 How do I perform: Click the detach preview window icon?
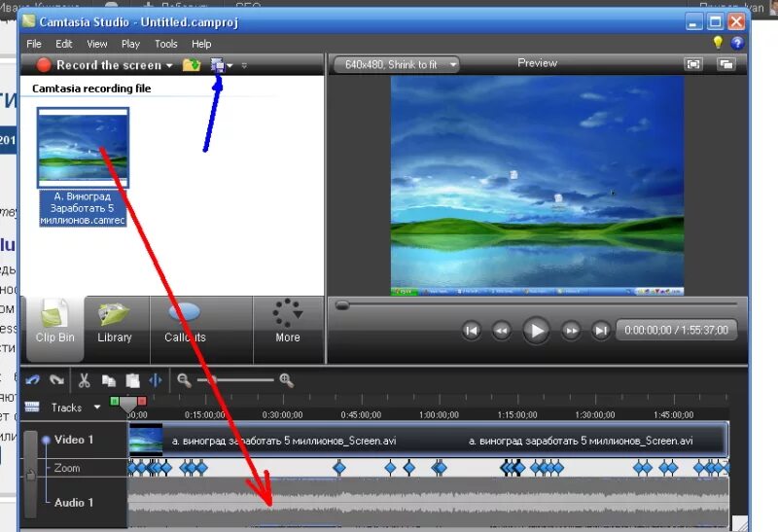coord(725,64)
